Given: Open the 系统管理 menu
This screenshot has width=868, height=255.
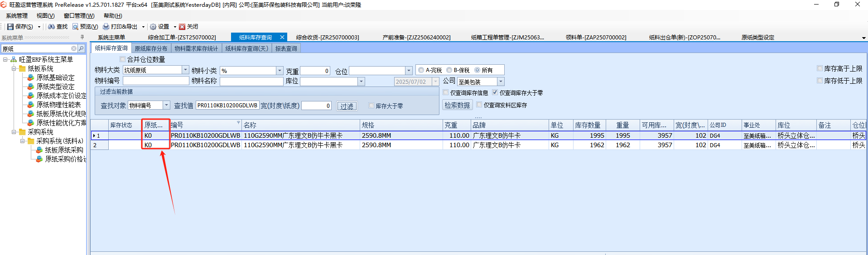Looking at the screenshot, I should click(x=17, y=16).
